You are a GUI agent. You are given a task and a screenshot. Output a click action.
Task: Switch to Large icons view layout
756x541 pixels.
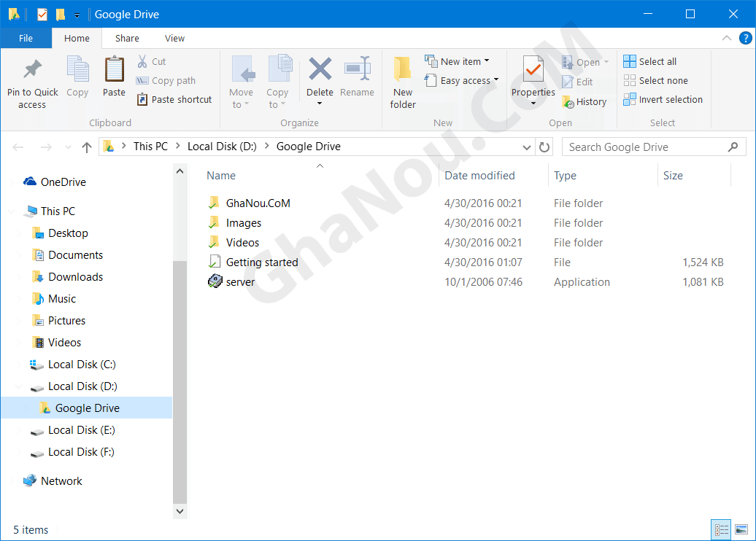(741, 530)
